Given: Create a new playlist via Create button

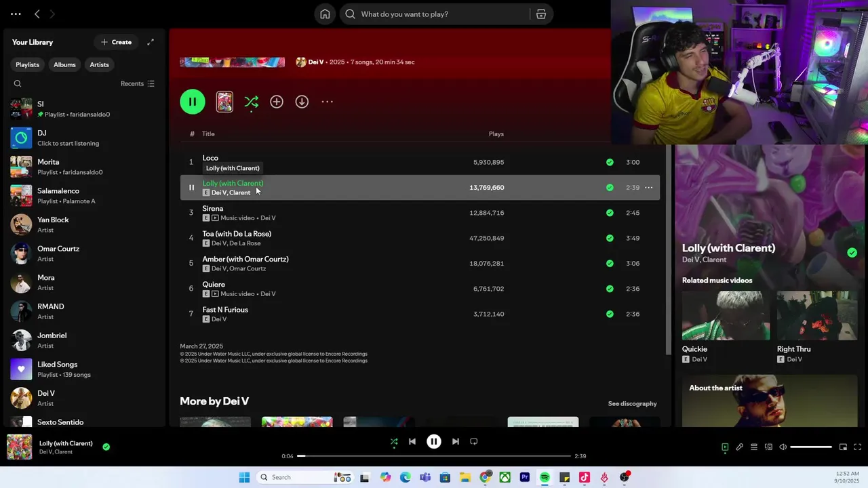Looking at the screenshot, I should point(116,42).
